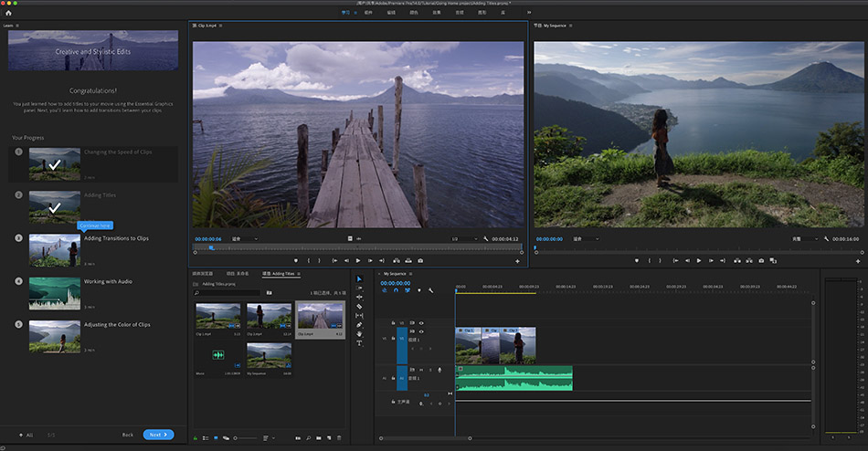Select the Ripple Edit tool
868x451 pixels.
(x=359, y=297)
